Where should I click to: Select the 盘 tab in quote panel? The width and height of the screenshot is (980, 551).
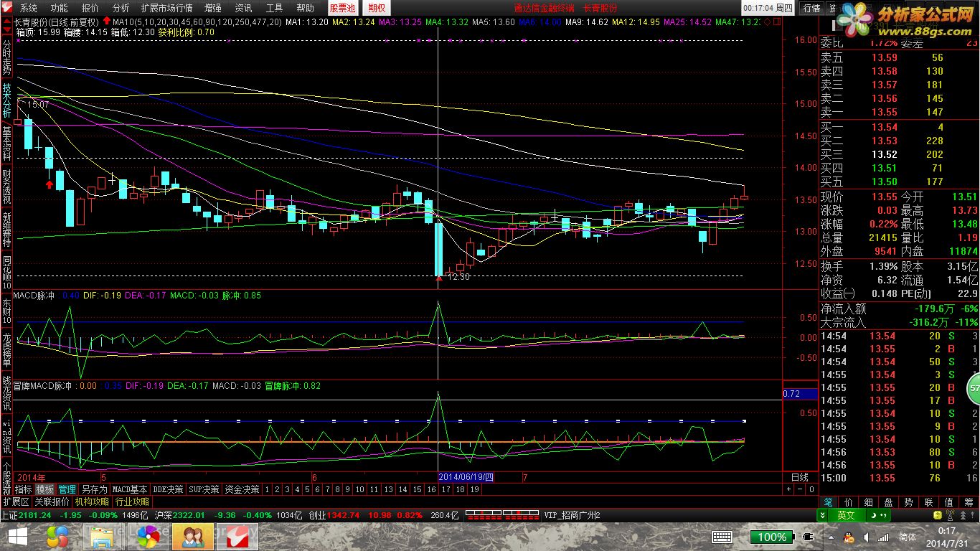pos(889,502)
